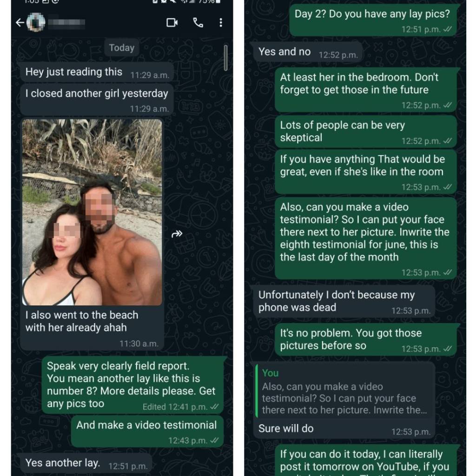The image size is (476, 476).
Task: Select 'Day 2? Do you have any lay pics?' message
Action: 373,20
